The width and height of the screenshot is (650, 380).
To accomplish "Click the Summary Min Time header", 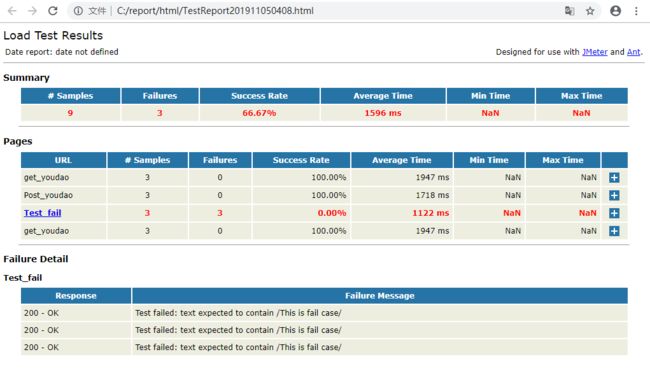I will tap(490, 96).
